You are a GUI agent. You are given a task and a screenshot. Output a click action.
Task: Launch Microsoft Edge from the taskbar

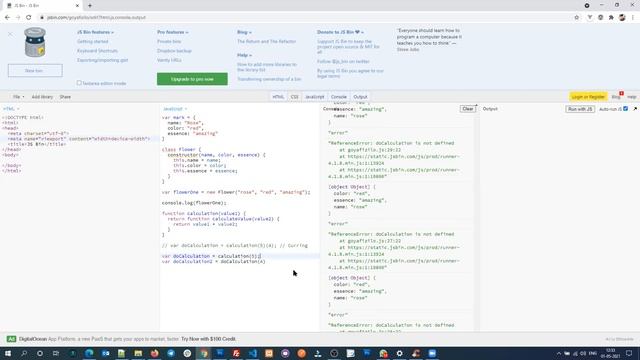(89, 353)
